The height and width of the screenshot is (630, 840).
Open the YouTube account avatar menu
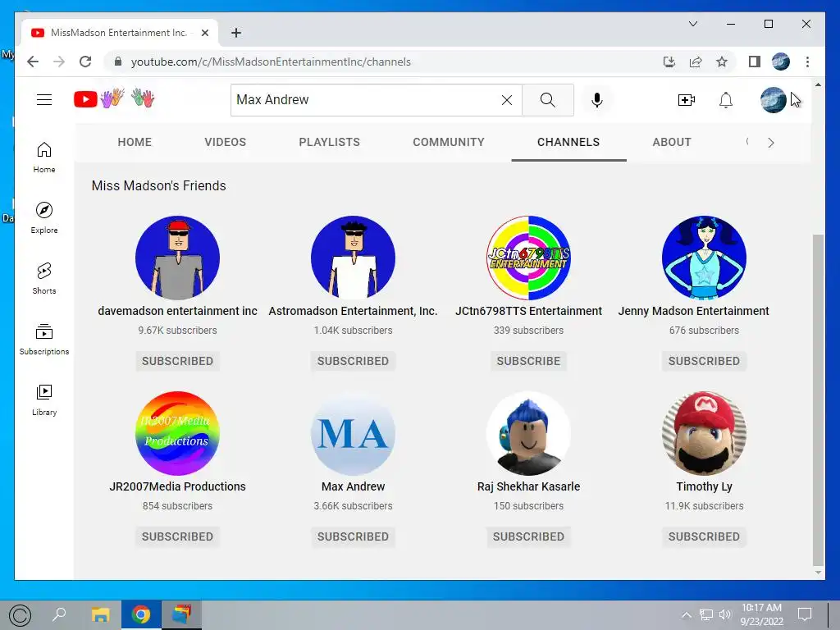(x=773, y=99)
